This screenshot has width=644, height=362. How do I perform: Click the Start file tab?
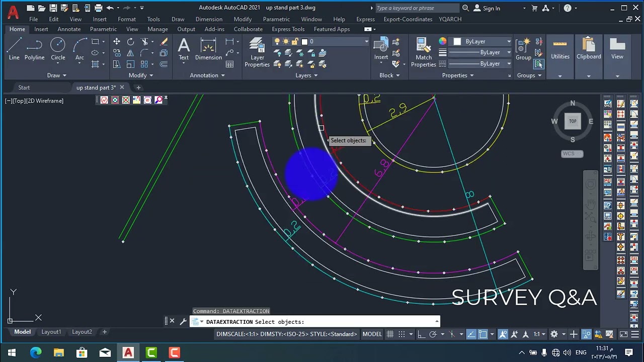coord(24,87)
